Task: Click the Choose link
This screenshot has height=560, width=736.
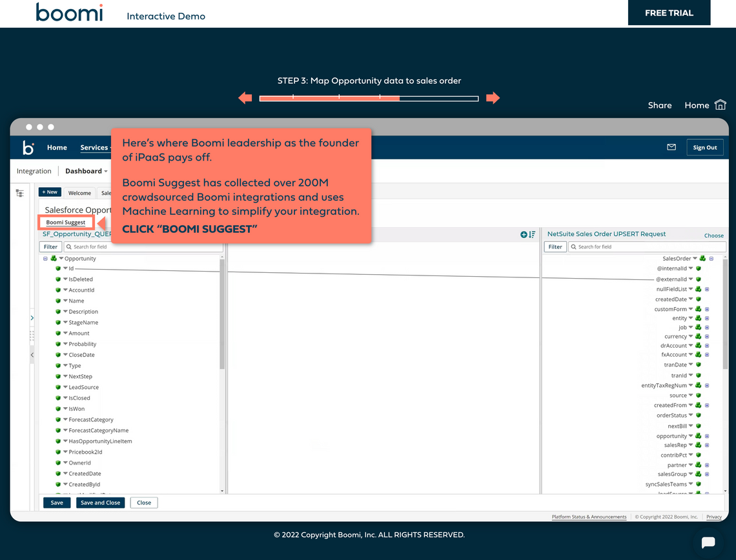Action: pos(713,235)
